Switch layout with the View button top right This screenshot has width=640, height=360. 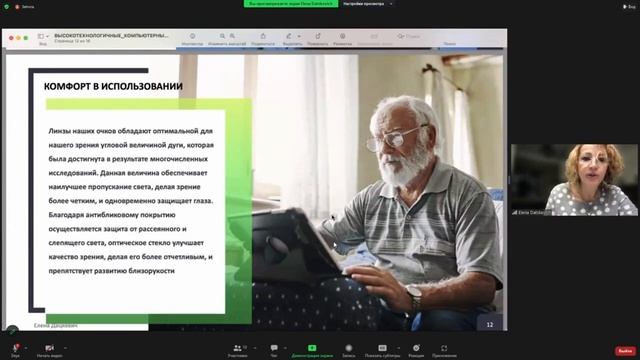click(x=629, y=7)
